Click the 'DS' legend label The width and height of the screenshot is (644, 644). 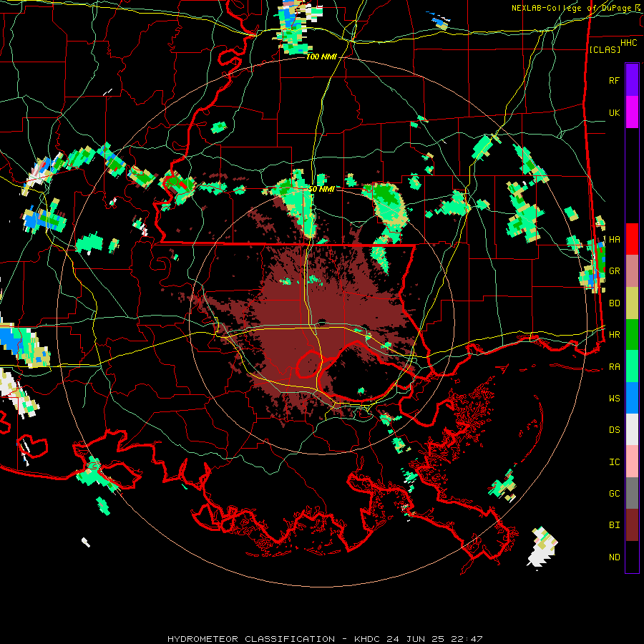coord(614,430)
